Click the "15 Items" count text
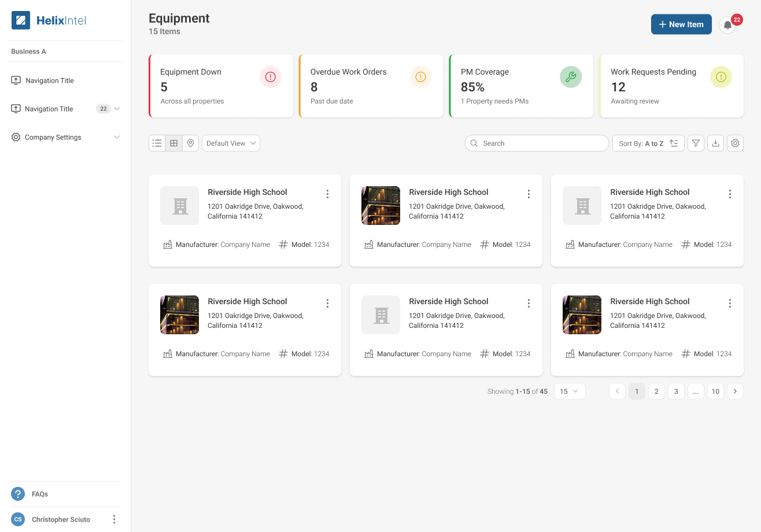Viewport: 761px width, 532px height. [164, 32]
